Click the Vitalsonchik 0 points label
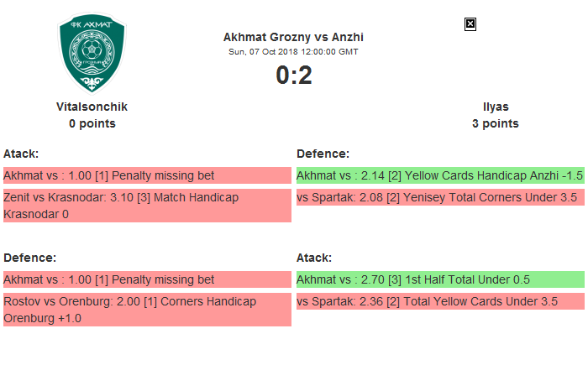Viewport: 588px width, 386px height. (x=92, y=123)
